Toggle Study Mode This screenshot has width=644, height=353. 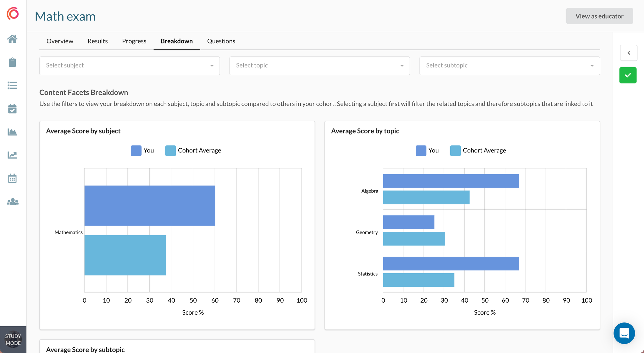(13, 339)
